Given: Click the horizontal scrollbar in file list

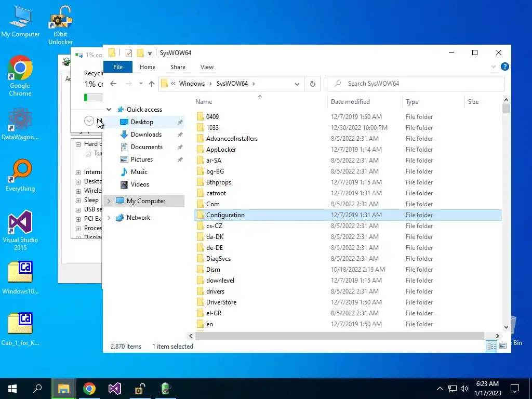Looking at the screenshot, I should (340, 336).
